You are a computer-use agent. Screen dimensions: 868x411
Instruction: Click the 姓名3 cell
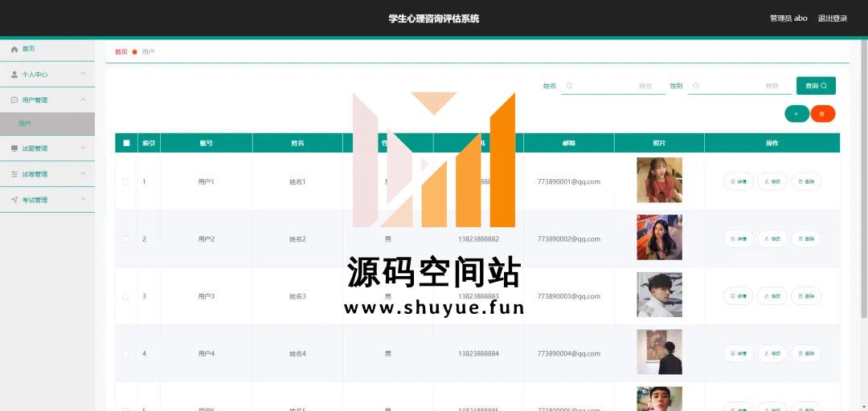(297, 296)
